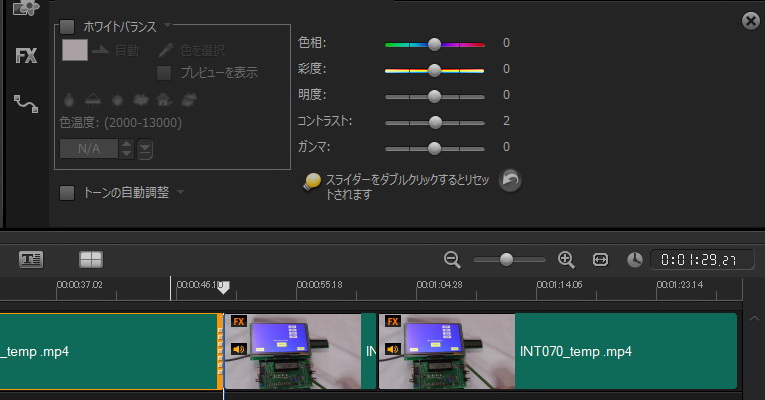
Task: Expand the トーンの自動調整 dropdown arrow
Action: [180, 192]
